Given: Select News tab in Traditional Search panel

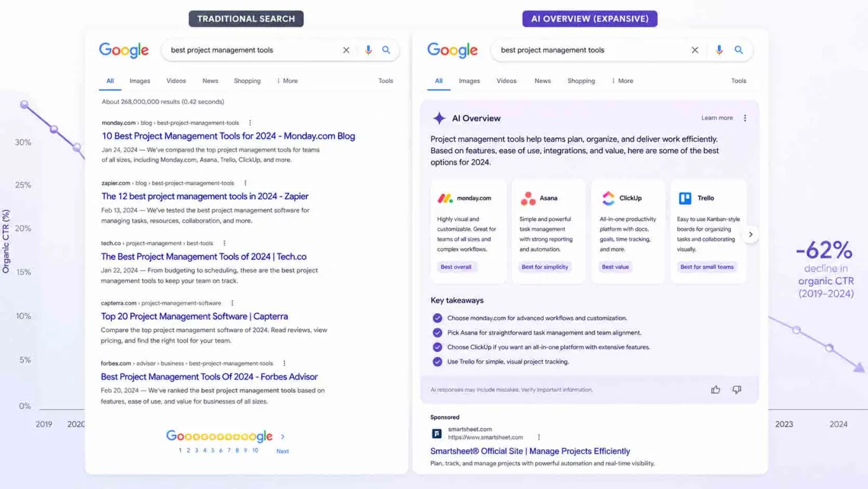Looking at the screenshot, I should pos(210,81).
